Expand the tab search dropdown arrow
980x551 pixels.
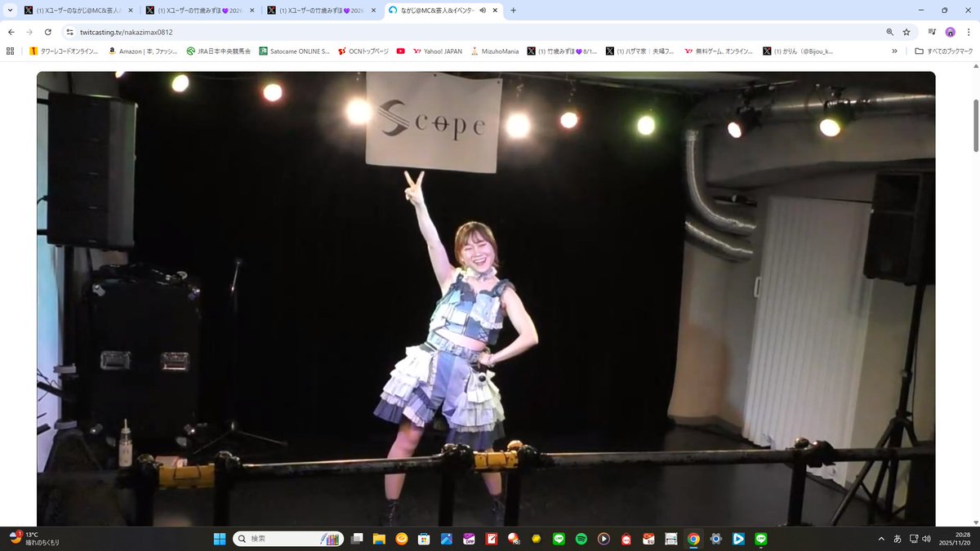11,11
